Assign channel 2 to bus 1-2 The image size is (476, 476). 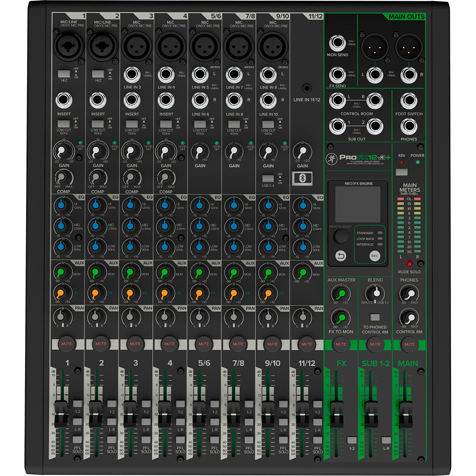(112, 404)
